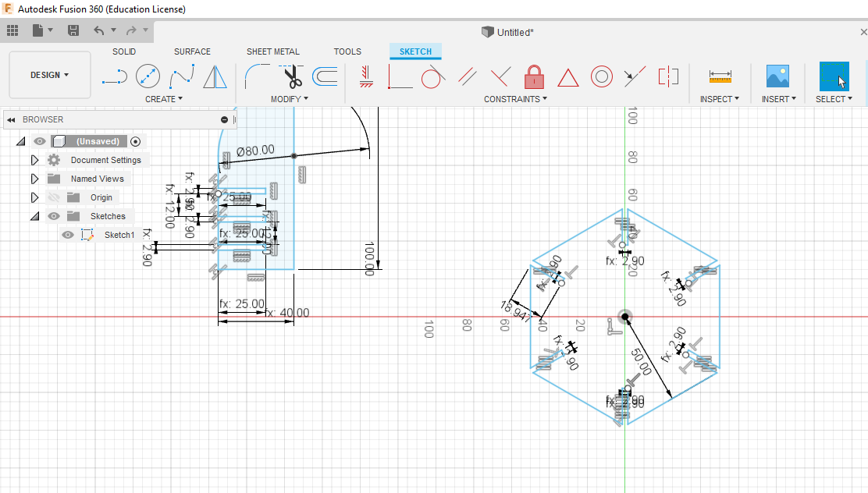This screenshot has width=868, height=493.
Task: Apply Perpendicular constraint
Action: click(500, 76)
